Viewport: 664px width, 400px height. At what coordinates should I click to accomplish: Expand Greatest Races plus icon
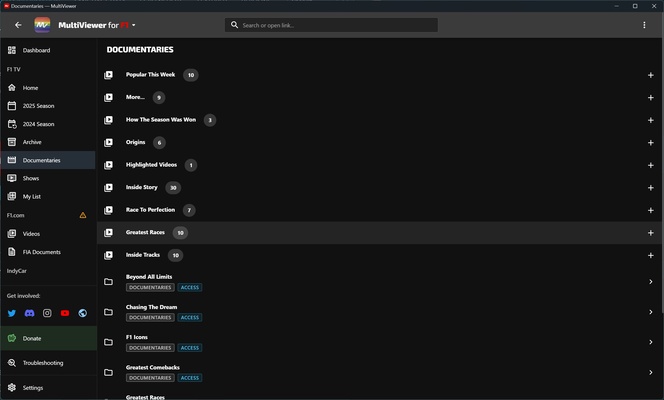650,233
